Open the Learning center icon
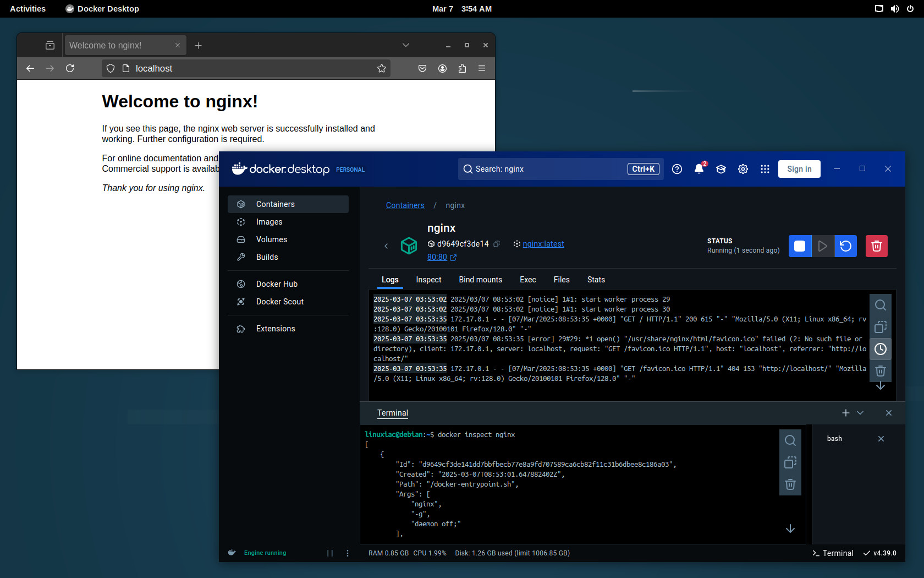 (x=721, y=169)
